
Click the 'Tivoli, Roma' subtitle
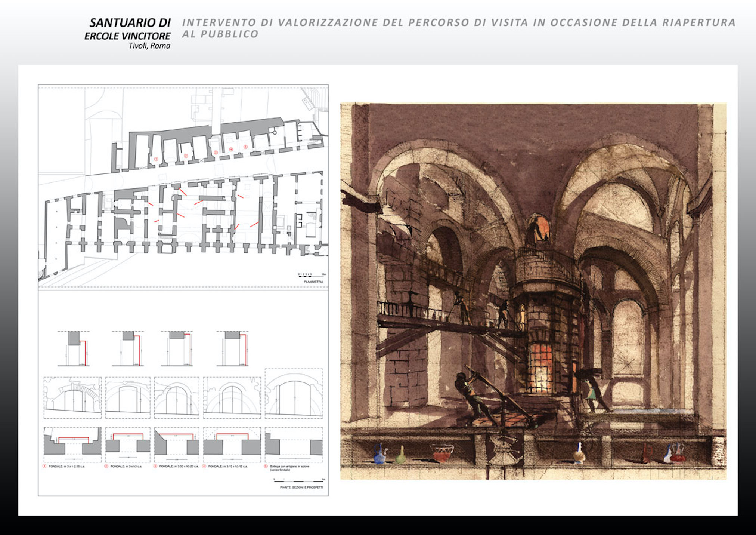149,46
